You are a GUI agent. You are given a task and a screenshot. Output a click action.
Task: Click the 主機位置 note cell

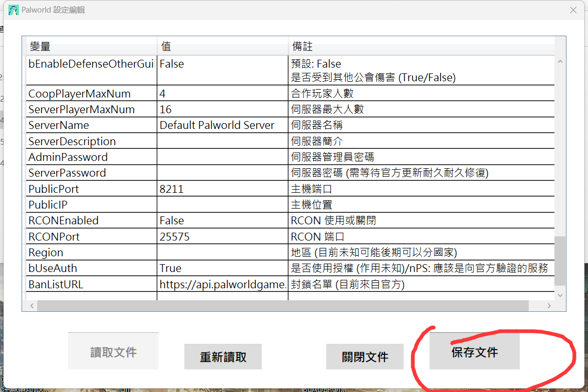(422, 204)
